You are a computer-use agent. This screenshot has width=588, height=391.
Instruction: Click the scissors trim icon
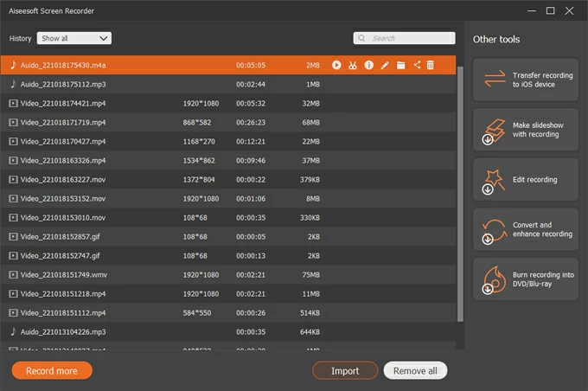[353, 65]
